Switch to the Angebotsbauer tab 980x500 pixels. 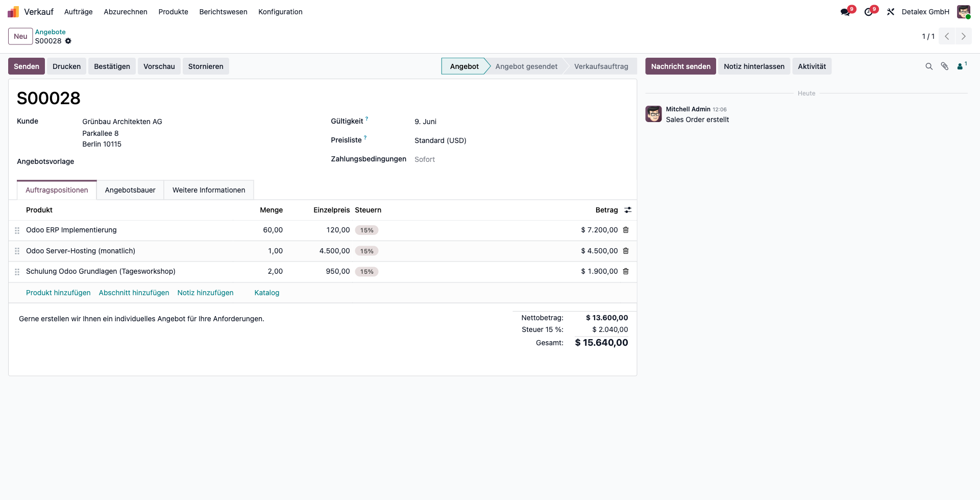click(130, 190)
